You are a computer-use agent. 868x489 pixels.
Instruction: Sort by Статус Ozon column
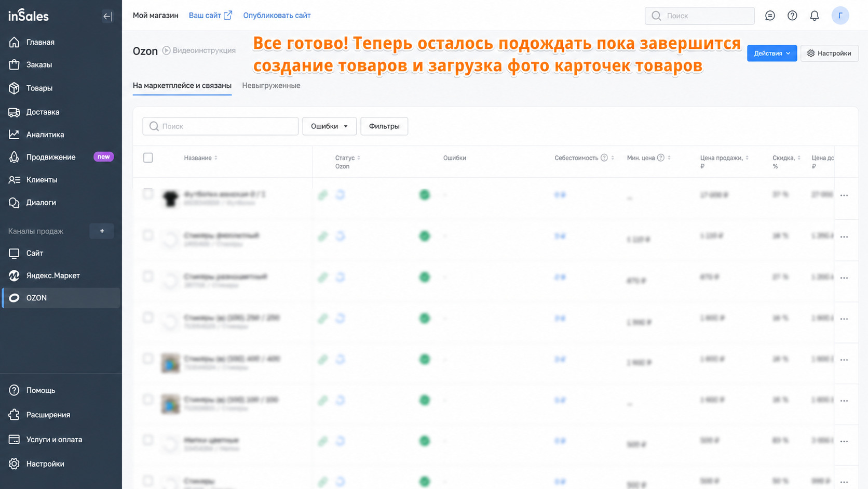348,162
